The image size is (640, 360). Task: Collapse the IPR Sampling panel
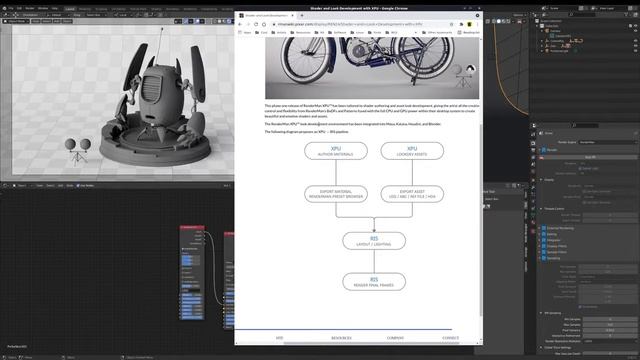pyautogui.click(x=541, y=313)
